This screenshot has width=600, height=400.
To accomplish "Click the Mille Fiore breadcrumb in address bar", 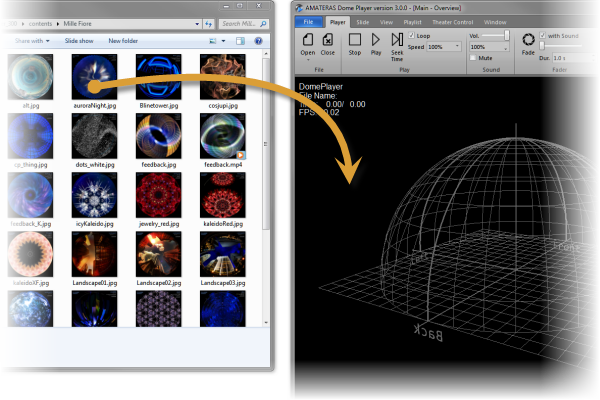I will (77, 24).
